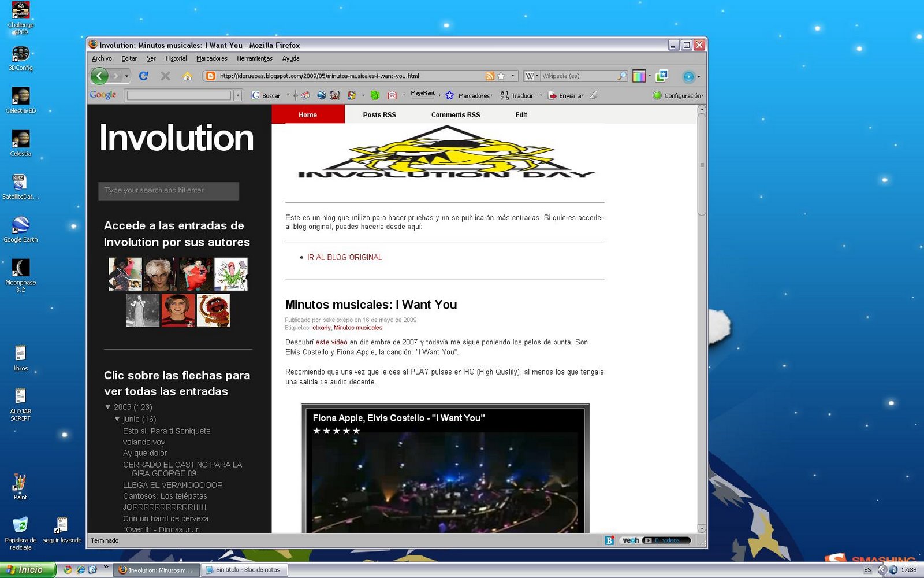Click the Google toolbar logo
The image size is (924, 578).
pos(103,95)
